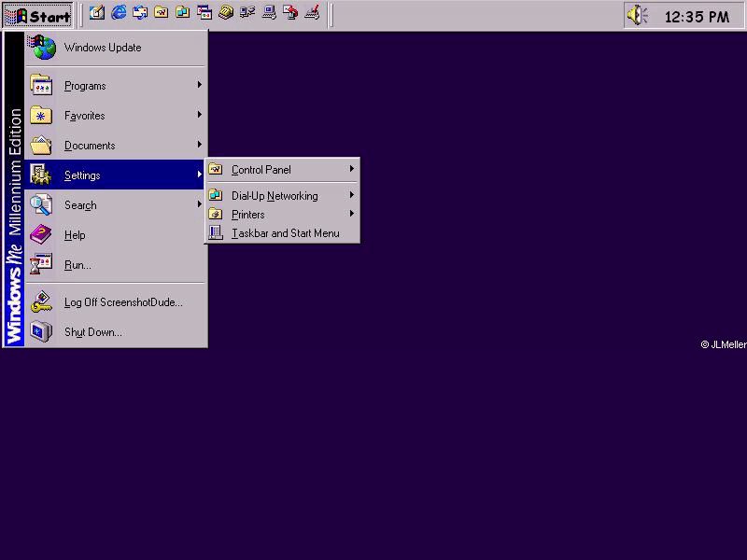Image resolution: width=747 pixels, height=560 pixels.
Task: Open Outlook Express envelope icon in Quick Launch
Action: coord(140,13)
